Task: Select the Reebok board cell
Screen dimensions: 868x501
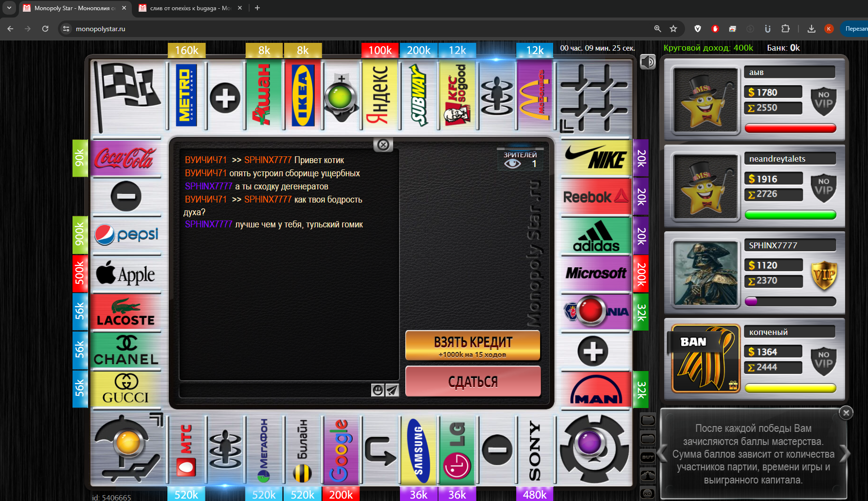Action: [596, 197]
